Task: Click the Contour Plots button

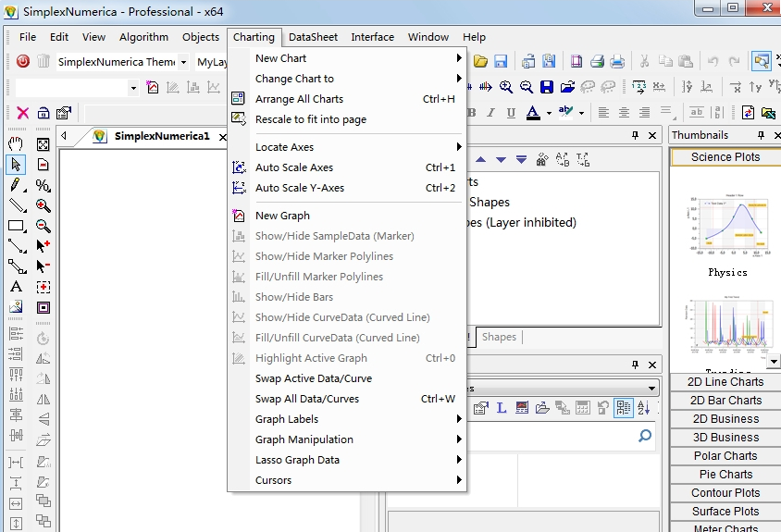Action: [725, 492]
